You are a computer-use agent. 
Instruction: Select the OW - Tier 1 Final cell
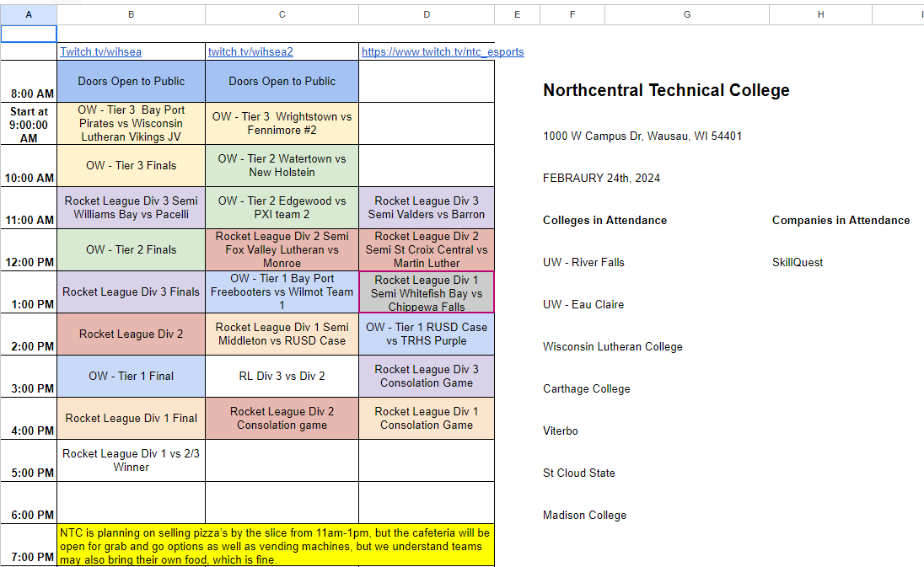tap(131, 377)
